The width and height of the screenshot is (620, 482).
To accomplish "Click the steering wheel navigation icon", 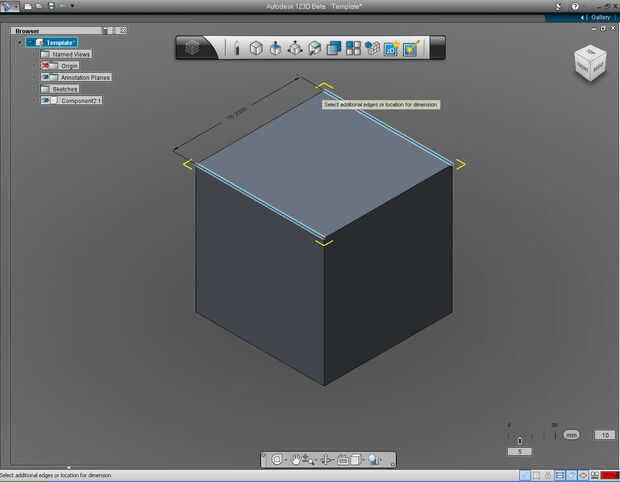I will (x=277, y=459).
